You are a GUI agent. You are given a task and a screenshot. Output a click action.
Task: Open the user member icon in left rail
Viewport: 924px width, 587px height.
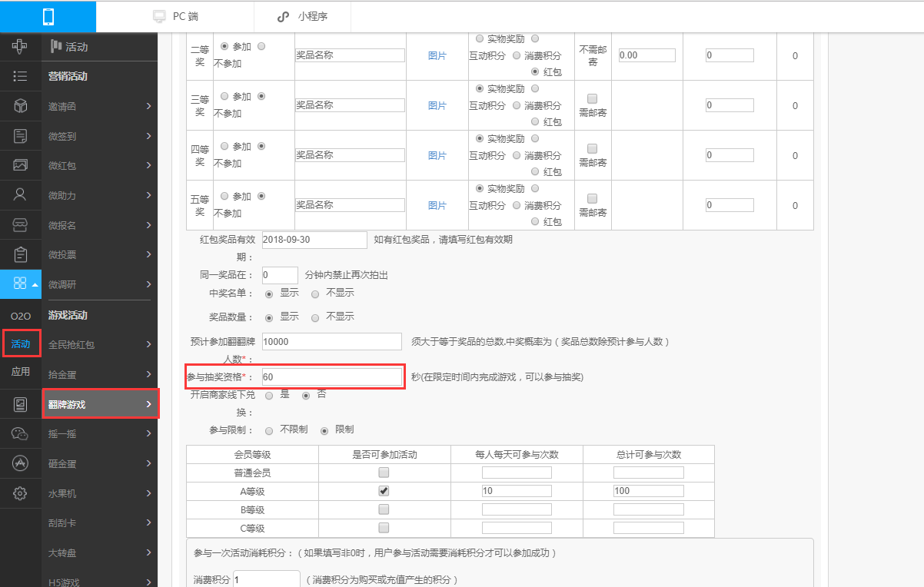click(21, 194)
